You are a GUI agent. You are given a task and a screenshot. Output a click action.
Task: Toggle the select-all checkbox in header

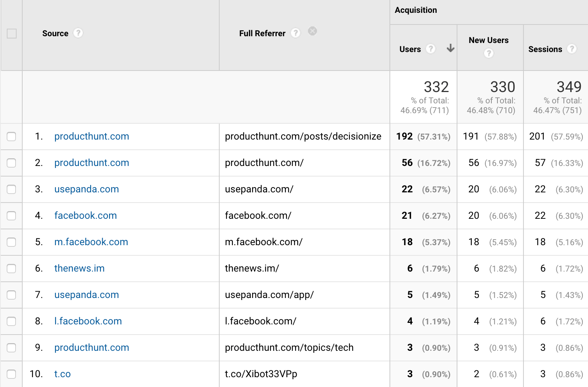12,34
